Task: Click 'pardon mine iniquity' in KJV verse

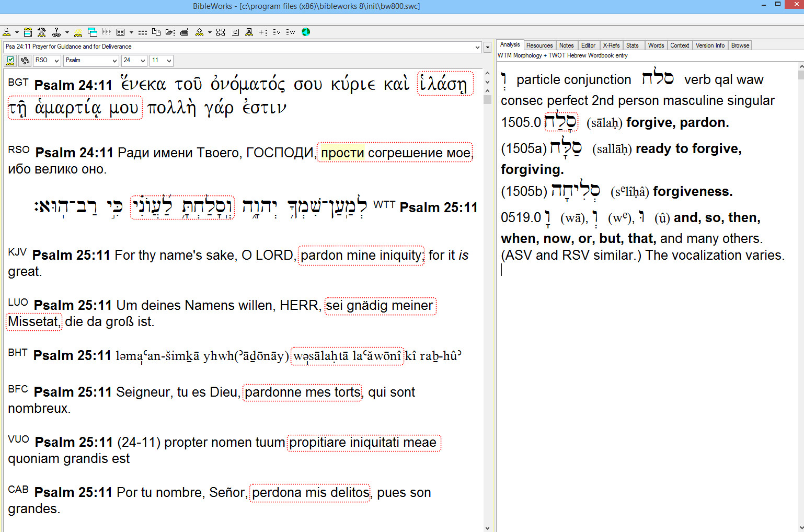Action: [361, 255]
